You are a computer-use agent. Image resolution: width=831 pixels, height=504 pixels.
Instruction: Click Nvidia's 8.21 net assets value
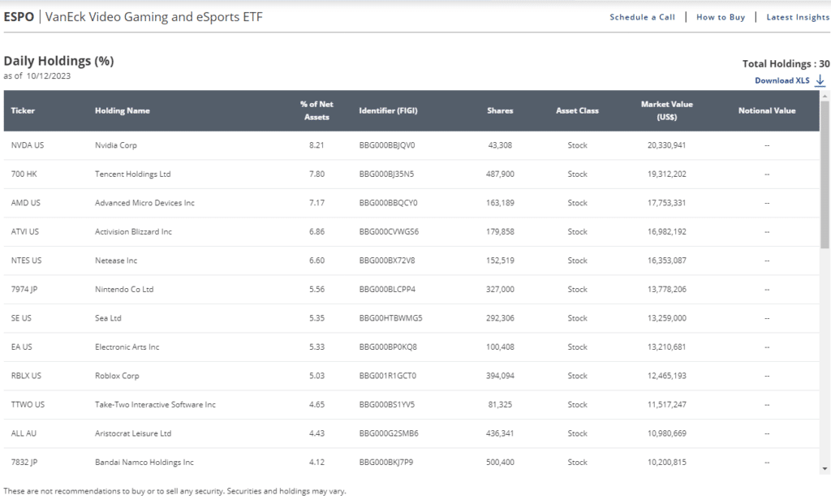click(316, 145)
